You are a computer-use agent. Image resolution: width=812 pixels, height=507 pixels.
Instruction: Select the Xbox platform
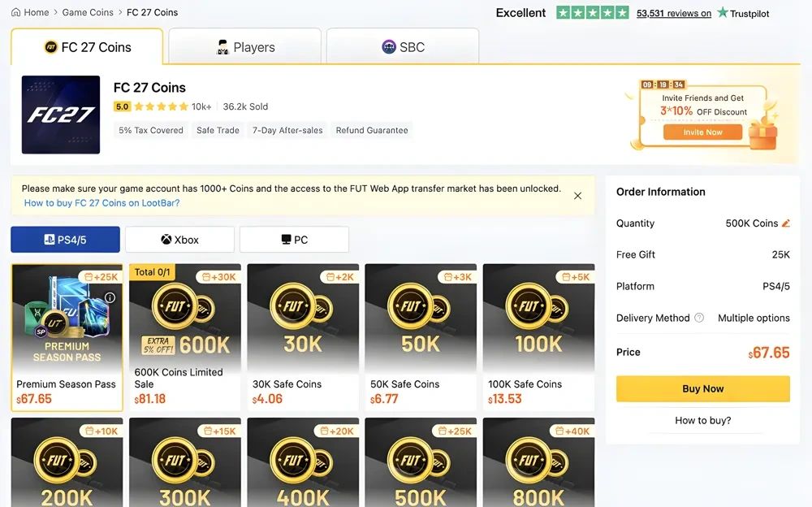point(179,240)
